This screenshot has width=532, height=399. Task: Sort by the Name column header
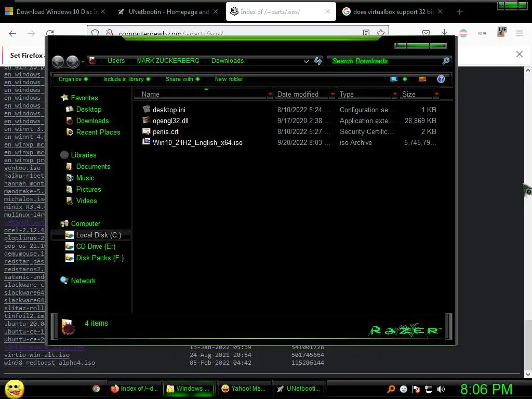tap(201, 95)
